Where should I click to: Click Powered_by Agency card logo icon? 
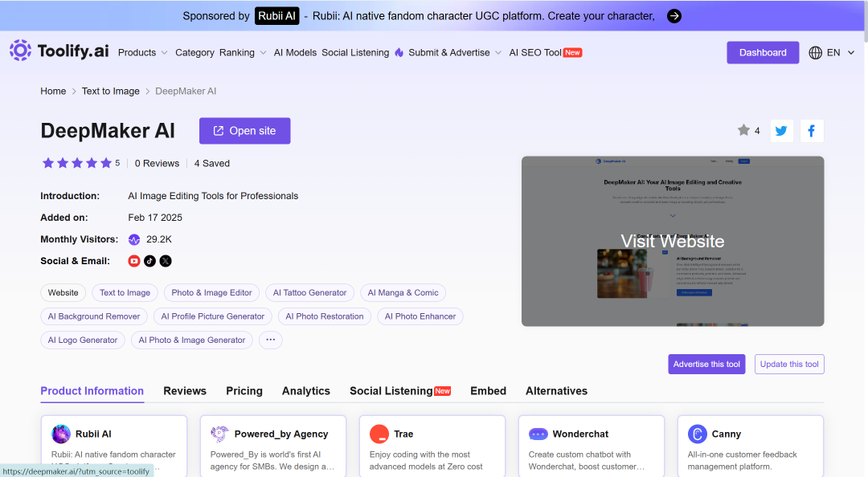tap(219, 434)
